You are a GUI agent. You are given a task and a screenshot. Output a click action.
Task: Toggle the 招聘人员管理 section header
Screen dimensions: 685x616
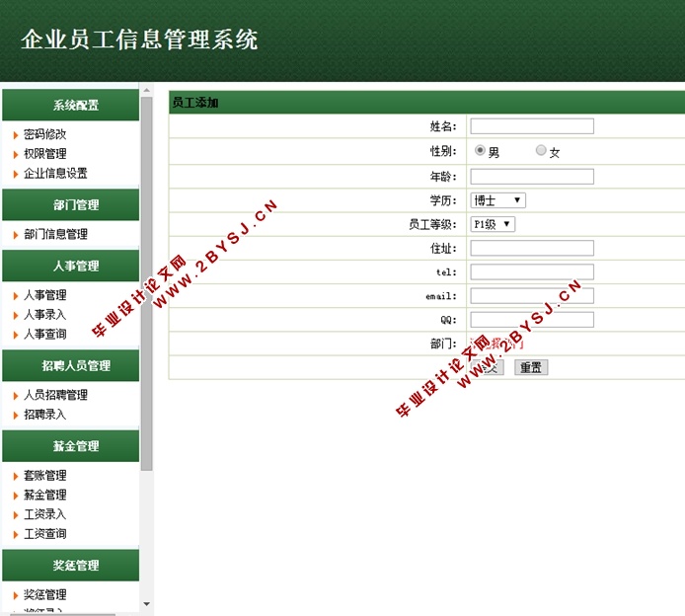point(71,365)
